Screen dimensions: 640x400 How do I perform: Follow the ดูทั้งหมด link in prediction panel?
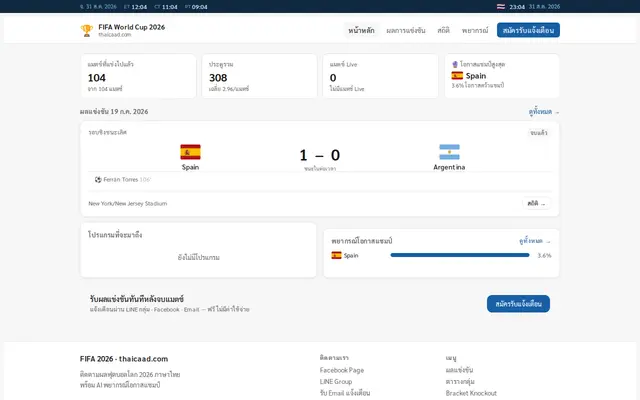[535, 241]
